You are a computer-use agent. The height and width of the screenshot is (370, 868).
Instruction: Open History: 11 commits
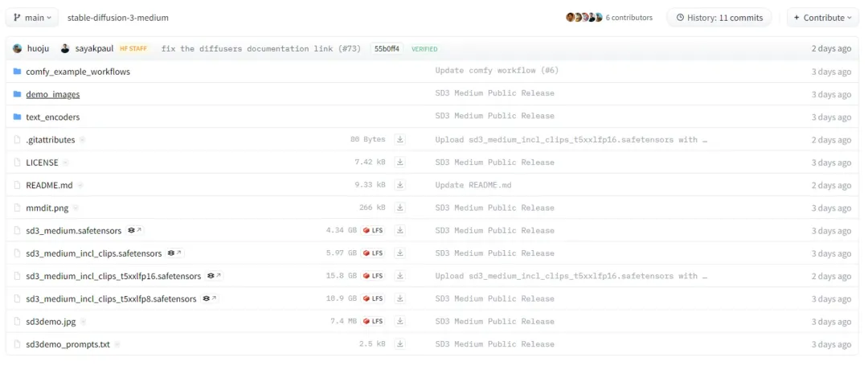coord(719,18)
